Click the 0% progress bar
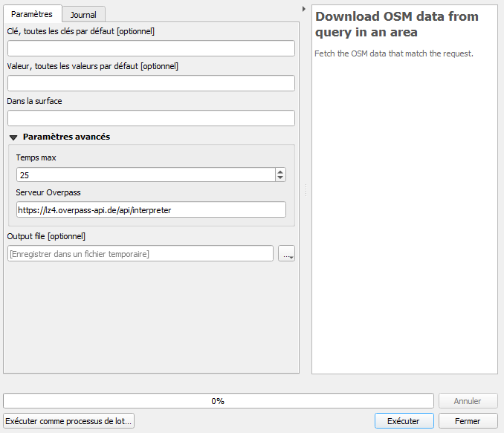 [x=218, y=400]
